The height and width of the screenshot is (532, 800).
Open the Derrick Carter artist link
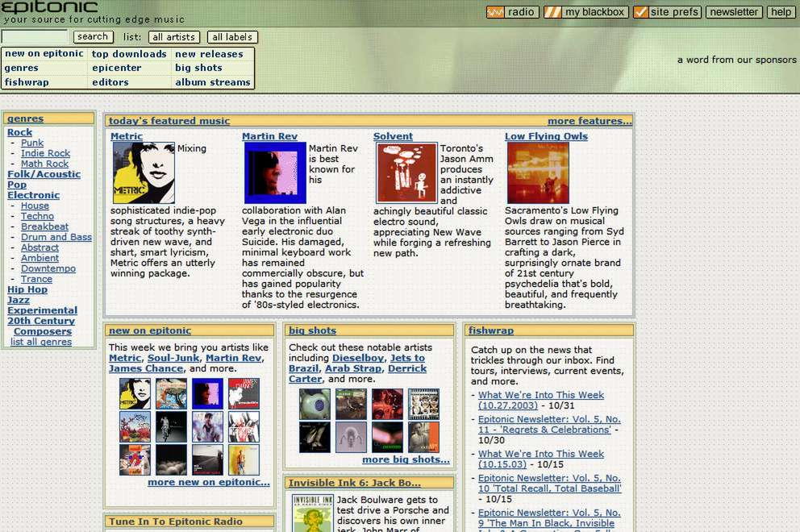[x=357, y=373]
